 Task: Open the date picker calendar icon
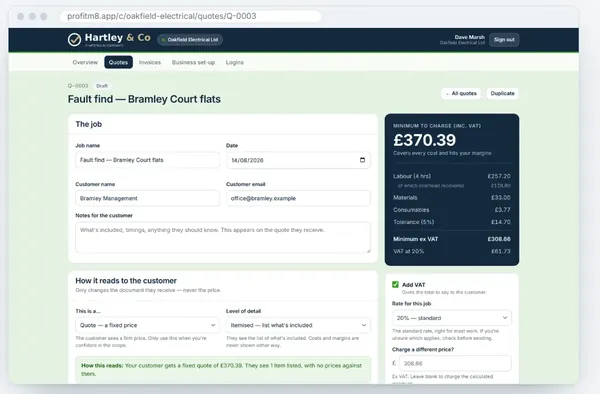tap(362, 160)
